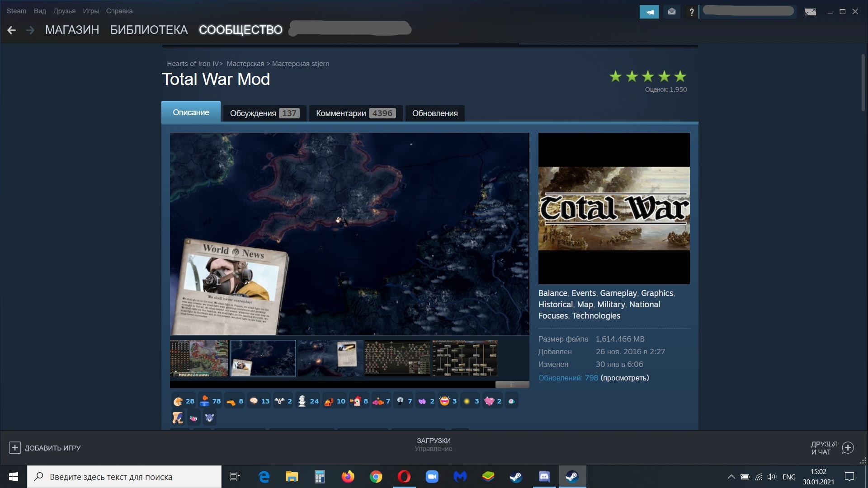Open Discord from the taskbar
Viewport: 868px width, 488px height.
click(544, 477)
